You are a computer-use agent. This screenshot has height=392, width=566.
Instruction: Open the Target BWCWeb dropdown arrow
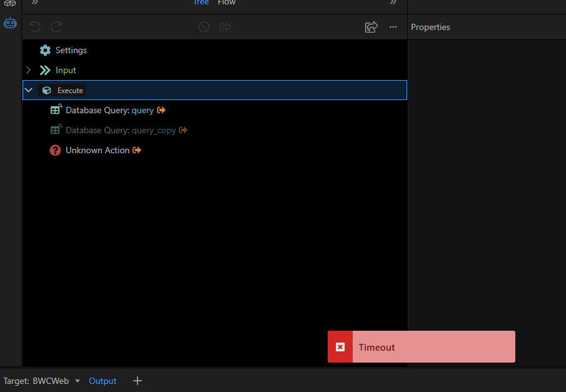click(78, 381)
